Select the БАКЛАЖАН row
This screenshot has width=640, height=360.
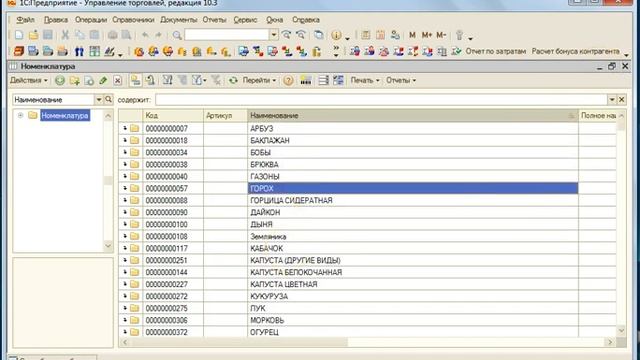click(367, 140)
